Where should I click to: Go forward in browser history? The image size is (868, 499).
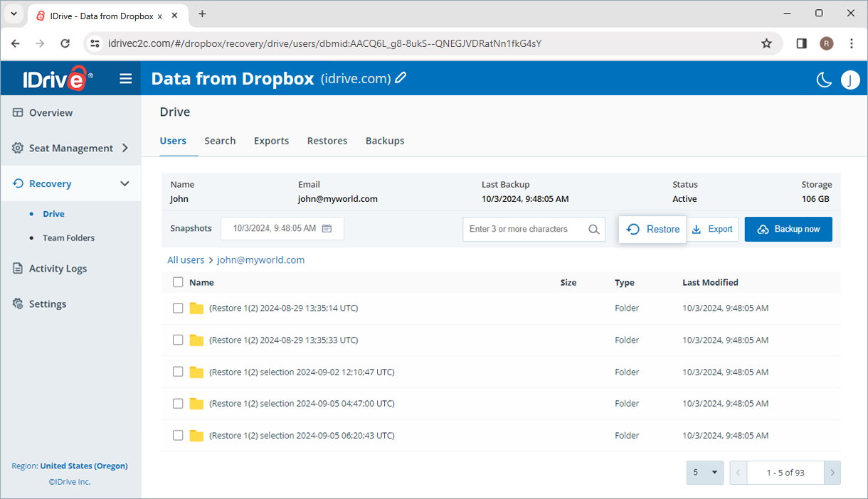tap(40, 43)
